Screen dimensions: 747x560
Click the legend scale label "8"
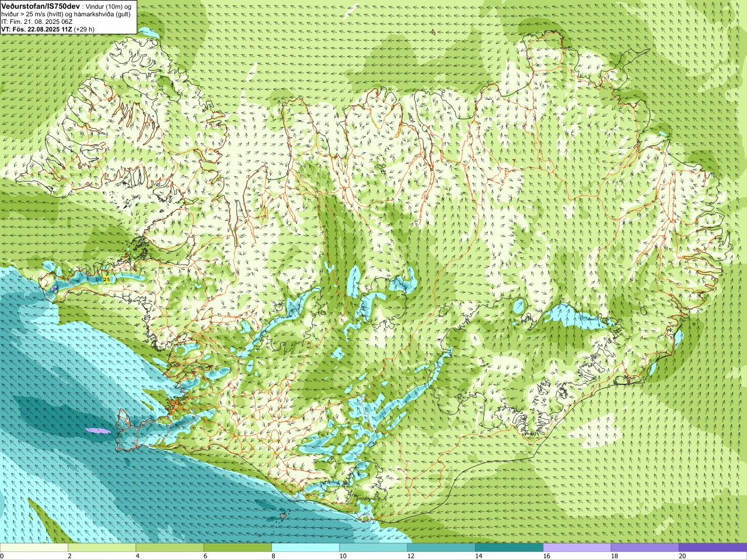click(273, 556)
